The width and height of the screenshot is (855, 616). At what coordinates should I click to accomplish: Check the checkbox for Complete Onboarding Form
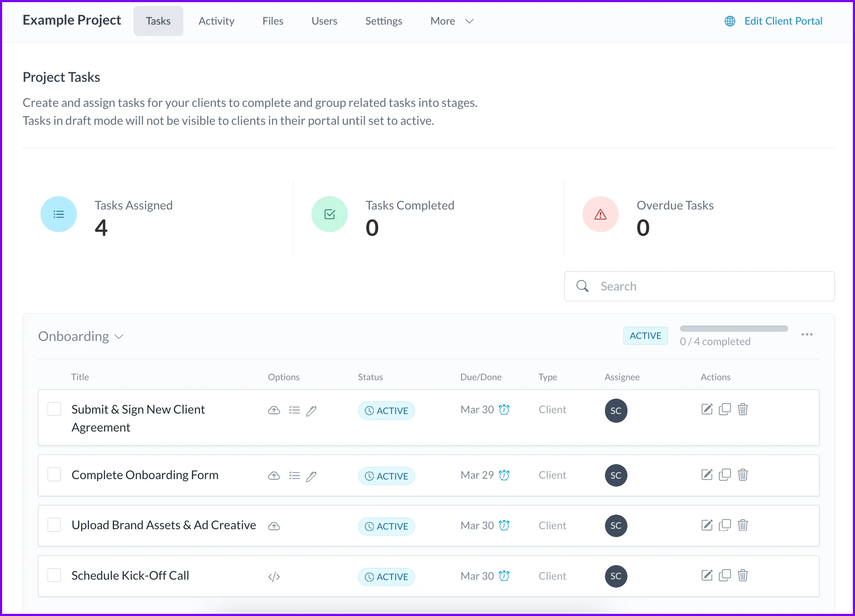coord(54,475)
